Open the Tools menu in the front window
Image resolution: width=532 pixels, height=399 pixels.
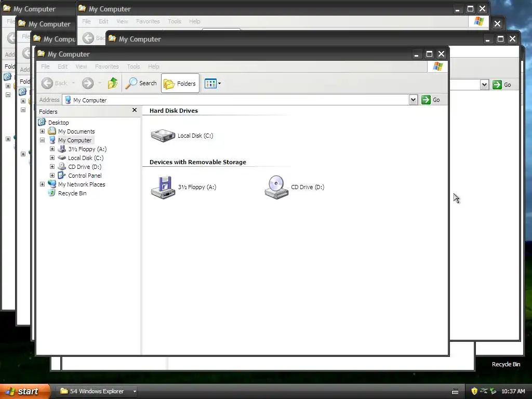pyautogui.click(x=134, y=66)
